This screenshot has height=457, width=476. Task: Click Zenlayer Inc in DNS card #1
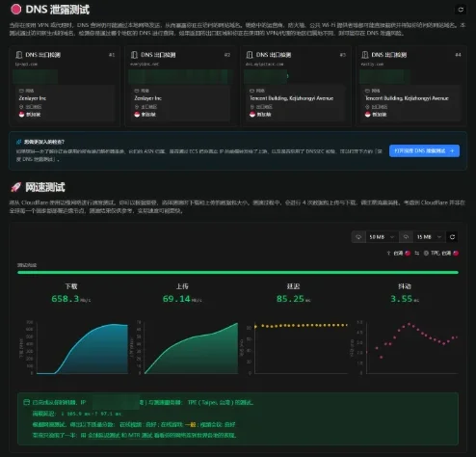pyautogui.click(x=33, y=98)
